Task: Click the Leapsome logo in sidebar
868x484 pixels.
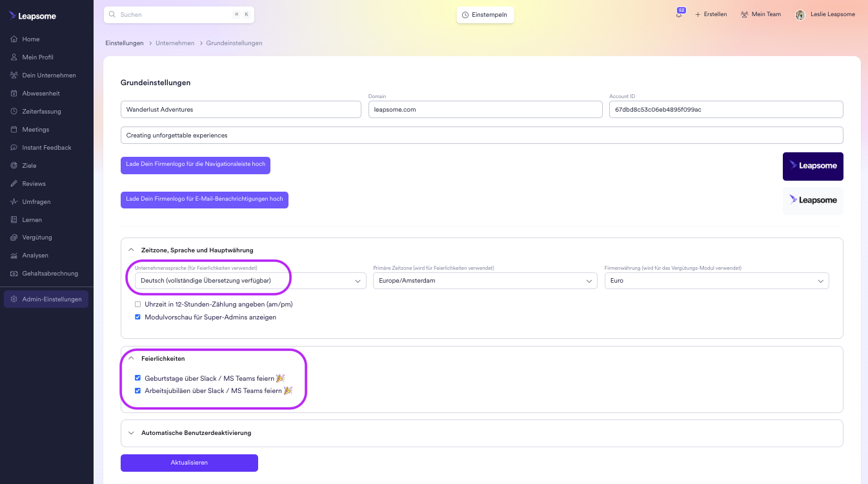Action: click(x=32, y=15)
